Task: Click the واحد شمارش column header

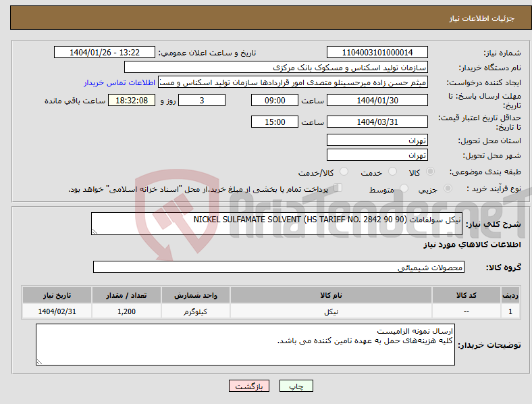Action: pyautogui.click(x=196, y=295)
